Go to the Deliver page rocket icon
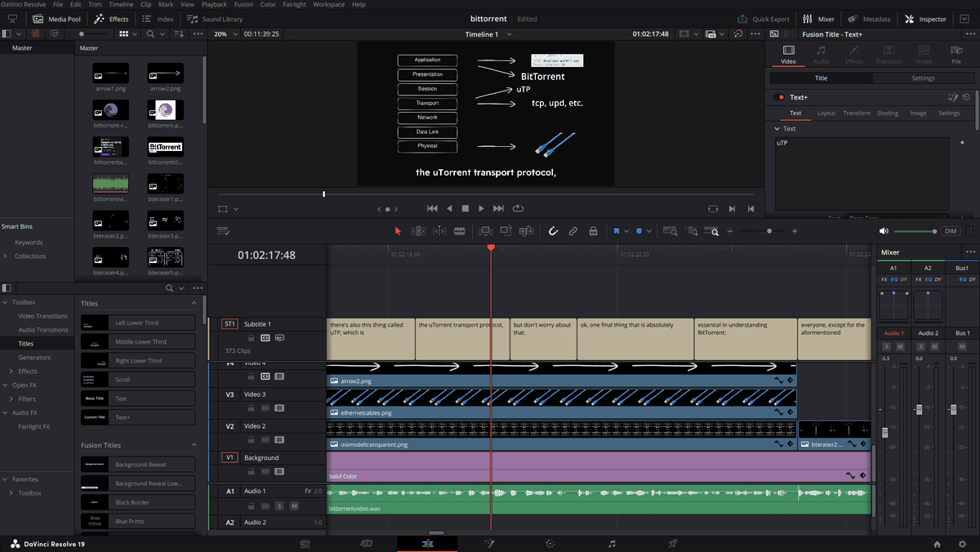 [x=673, y=543]
